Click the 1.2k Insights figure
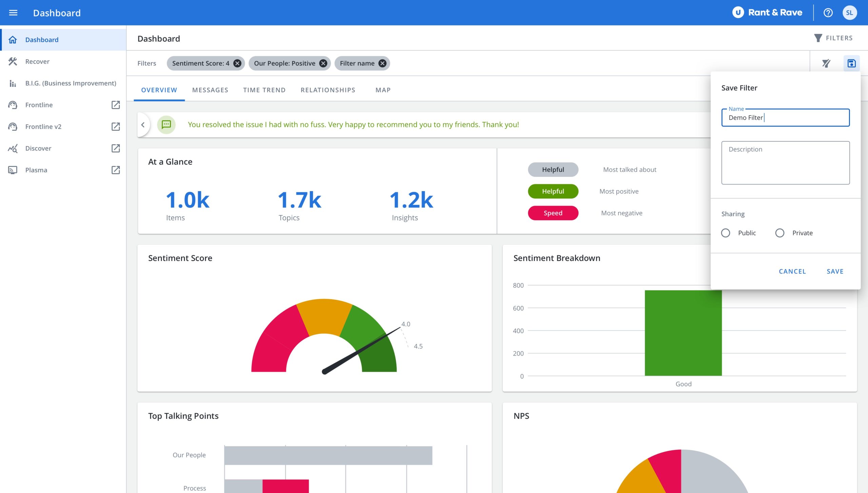 (x=411, y=200)
